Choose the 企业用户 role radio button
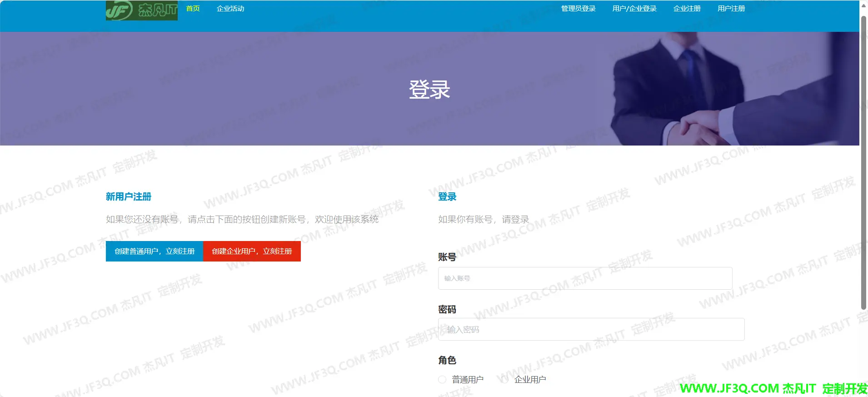This screenshot has width=868, height=397. pyautogui.click(x=504, y=379)
